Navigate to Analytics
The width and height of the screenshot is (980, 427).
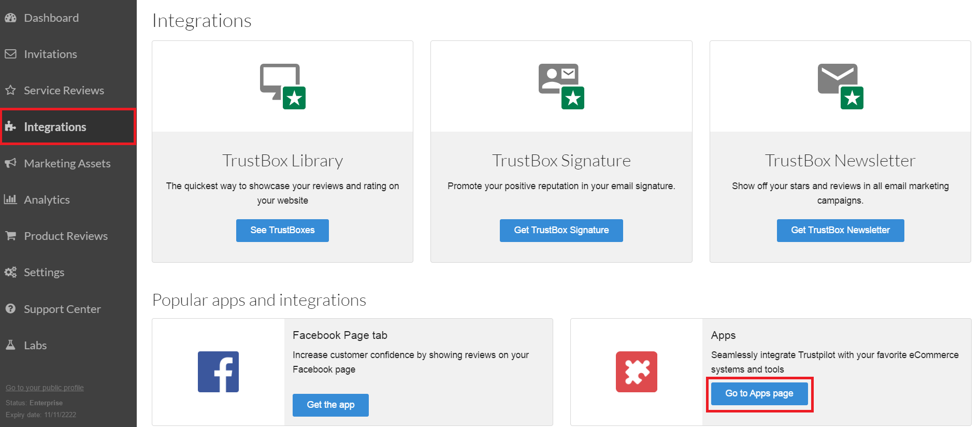tap(68, 200)
